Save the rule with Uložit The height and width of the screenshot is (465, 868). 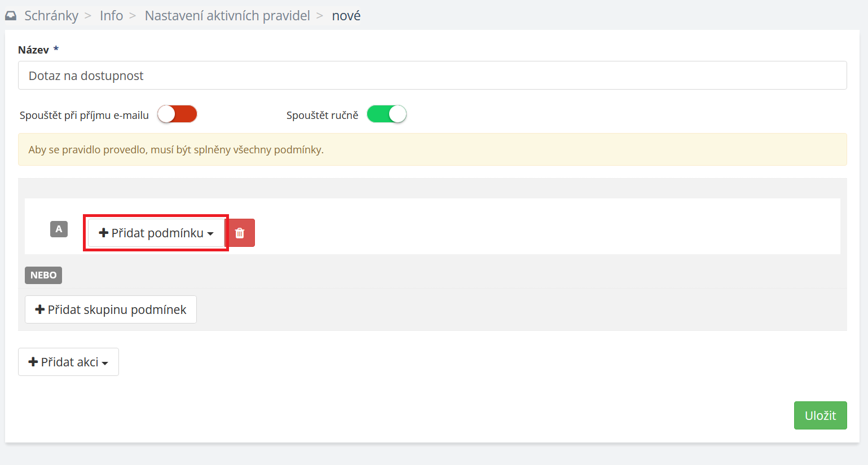820,415
